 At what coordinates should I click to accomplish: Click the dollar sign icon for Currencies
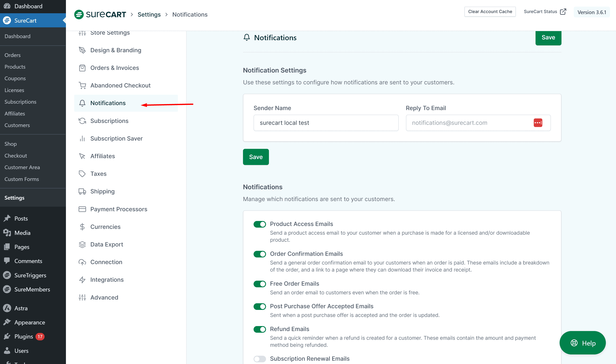click(x=82, y=227)
